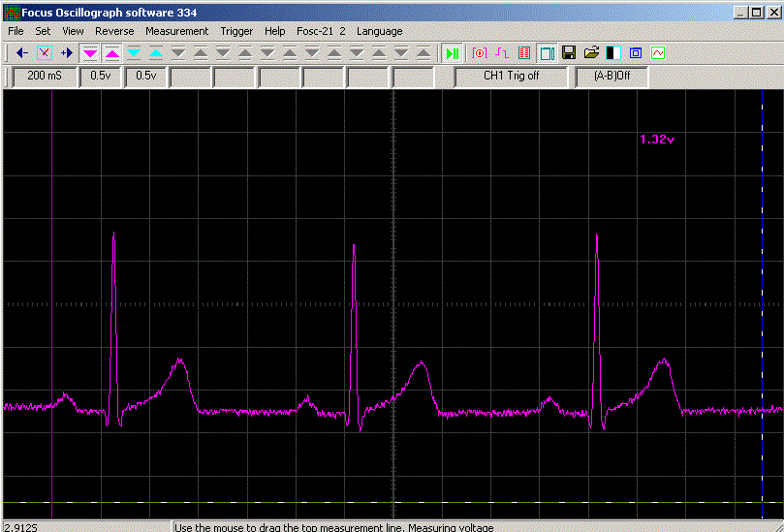Click the 200 mS timebase button
784x532 pixels.
click(43, 76)
